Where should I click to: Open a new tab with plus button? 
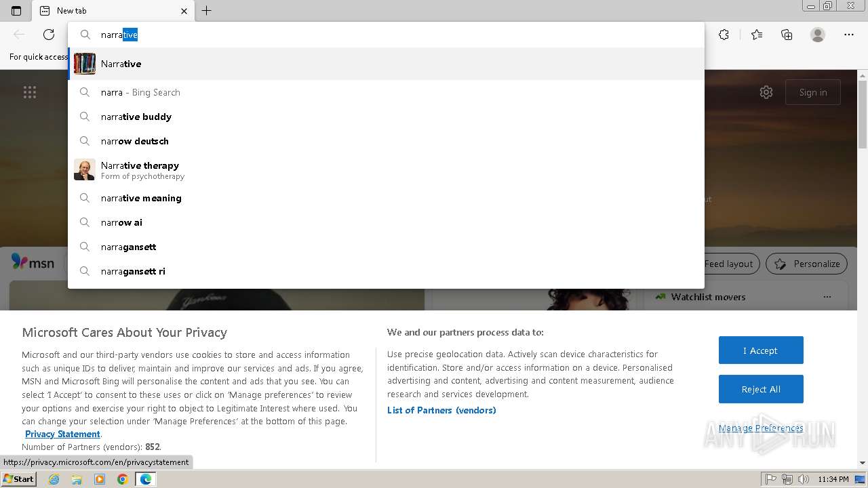pyautogui.click(x=207, y=11)
